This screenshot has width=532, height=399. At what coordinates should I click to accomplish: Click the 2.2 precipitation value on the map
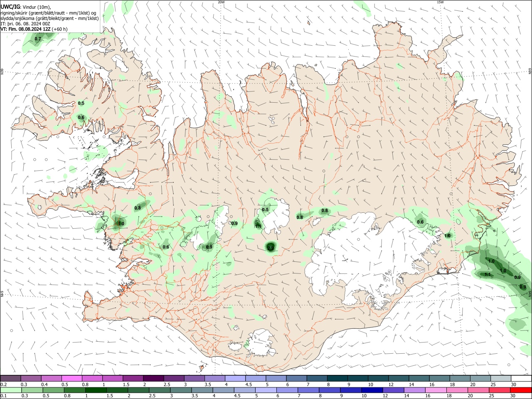coord(271,248)
